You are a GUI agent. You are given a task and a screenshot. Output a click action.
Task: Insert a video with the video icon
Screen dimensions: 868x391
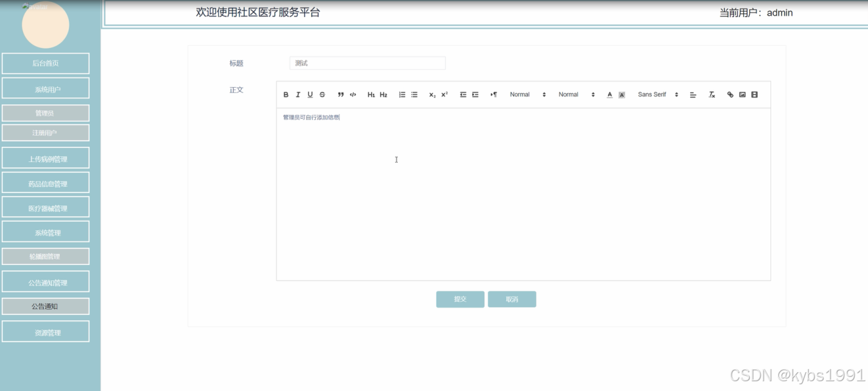[x=755, y=94]
